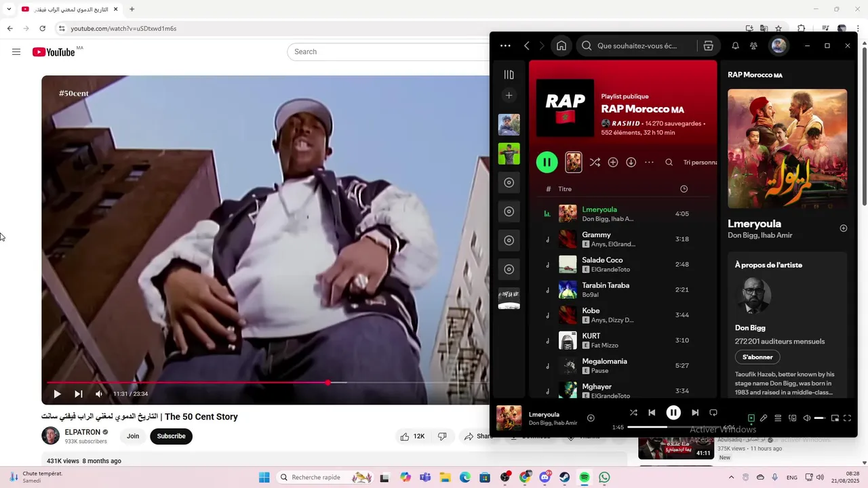Dislike the YouTube video
This screenshot has width=868, height=488.
point(442,436)
